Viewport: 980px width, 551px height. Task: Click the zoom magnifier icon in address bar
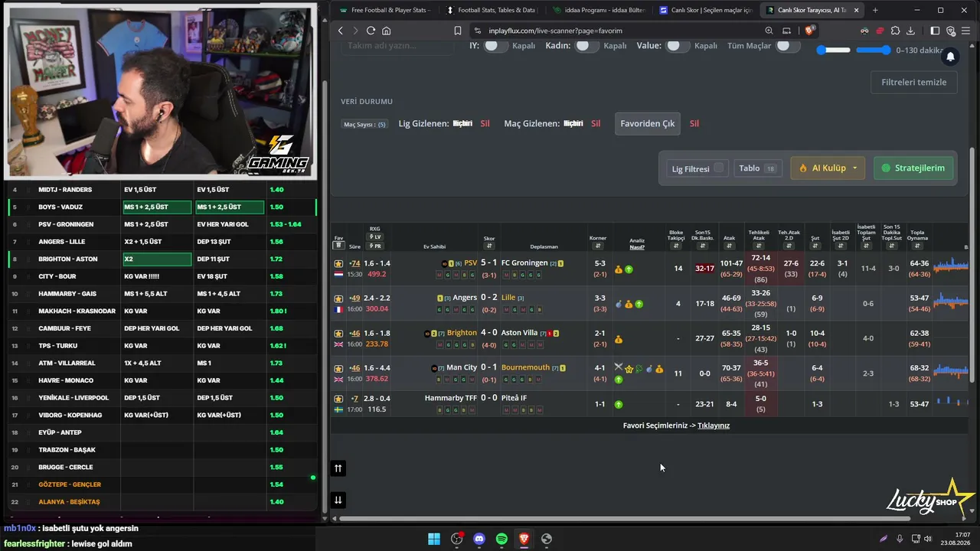point(769,31)
